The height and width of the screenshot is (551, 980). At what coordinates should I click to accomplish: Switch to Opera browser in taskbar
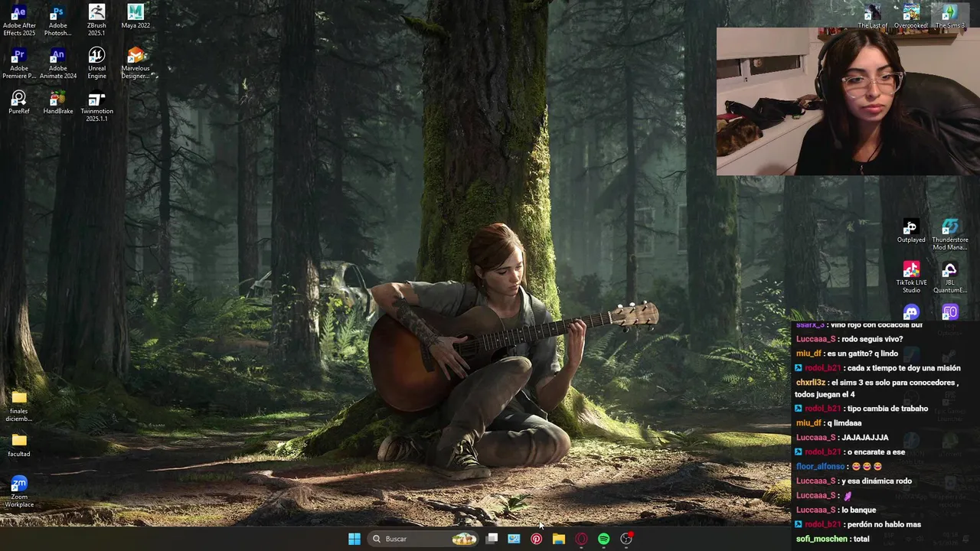coord(581,539)
